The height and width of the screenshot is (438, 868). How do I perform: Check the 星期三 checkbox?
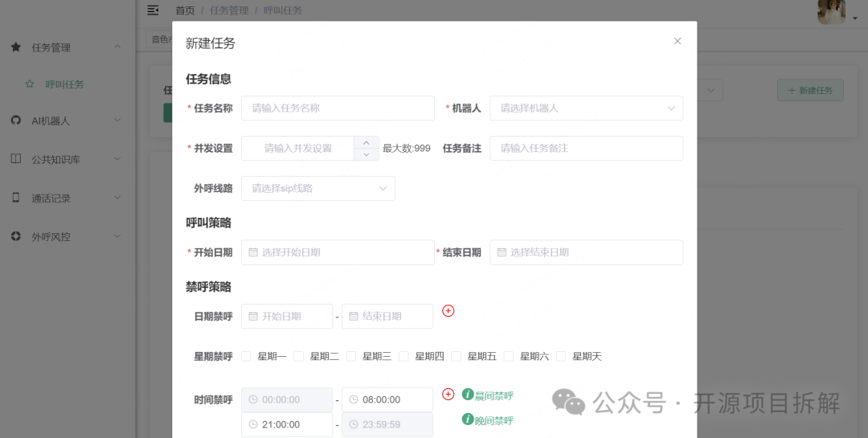tap(351, 356)
